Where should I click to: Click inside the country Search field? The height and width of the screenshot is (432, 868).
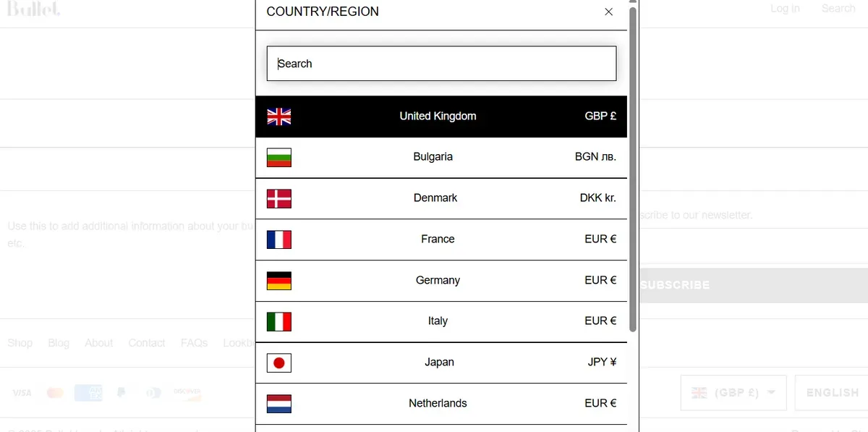[441, 64]
